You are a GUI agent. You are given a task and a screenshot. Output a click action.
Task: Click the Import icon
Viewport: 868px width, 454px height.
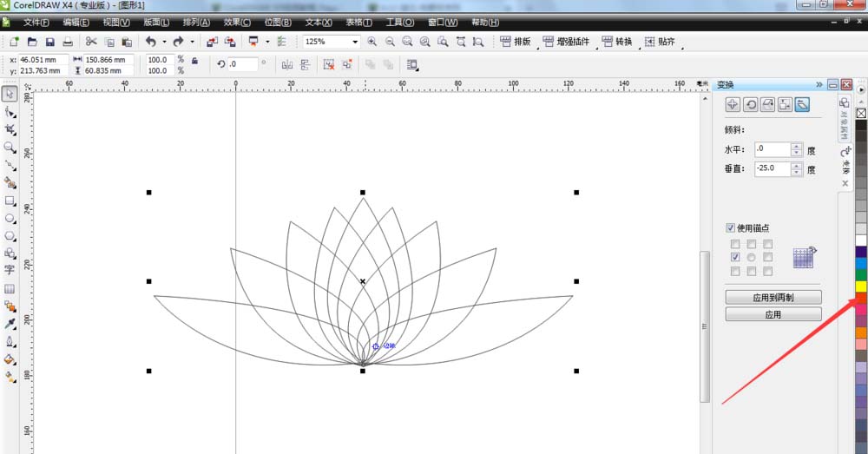212,42
